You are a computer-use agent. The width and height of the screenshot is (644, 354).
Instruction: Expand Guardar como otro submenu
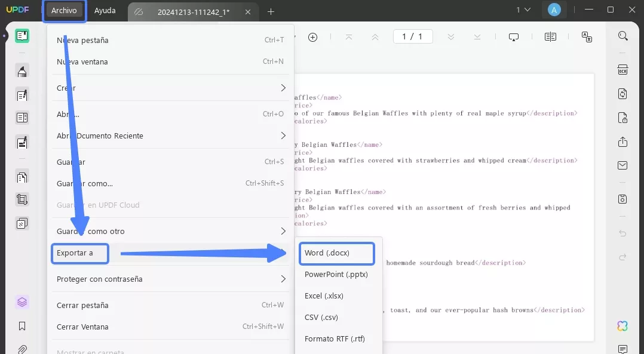click(170, 232)
